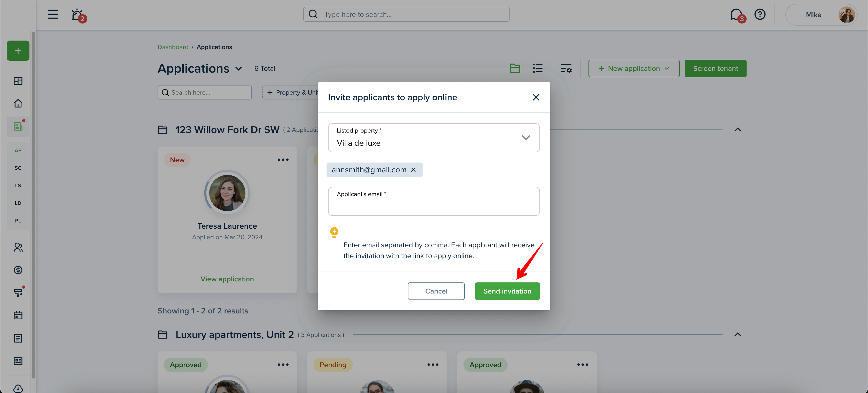868x393 pixels.
Task: Click the green plus create button
Action: click(x=18, y=51)
